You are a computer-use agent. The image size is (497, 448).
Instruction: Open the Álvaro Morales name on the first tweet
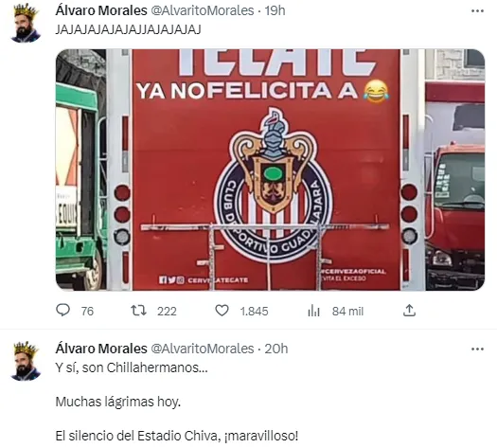[x=101, y=10]
